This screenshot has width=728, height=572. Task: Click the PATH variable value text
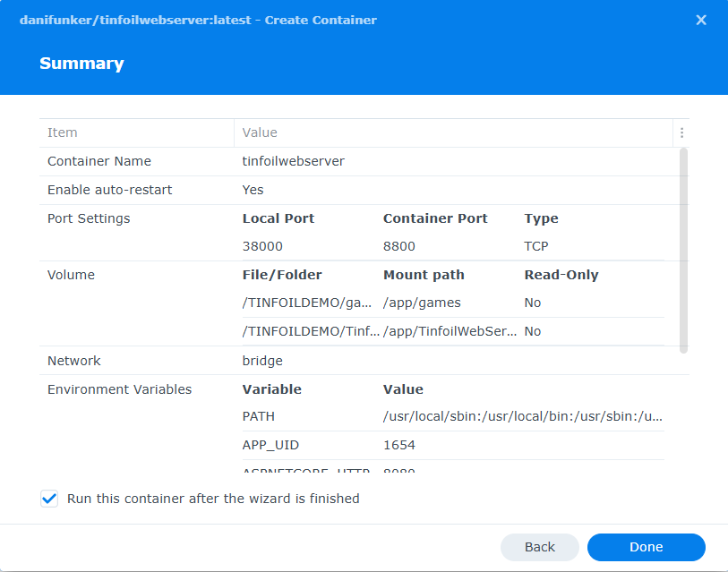click(523, 417)
